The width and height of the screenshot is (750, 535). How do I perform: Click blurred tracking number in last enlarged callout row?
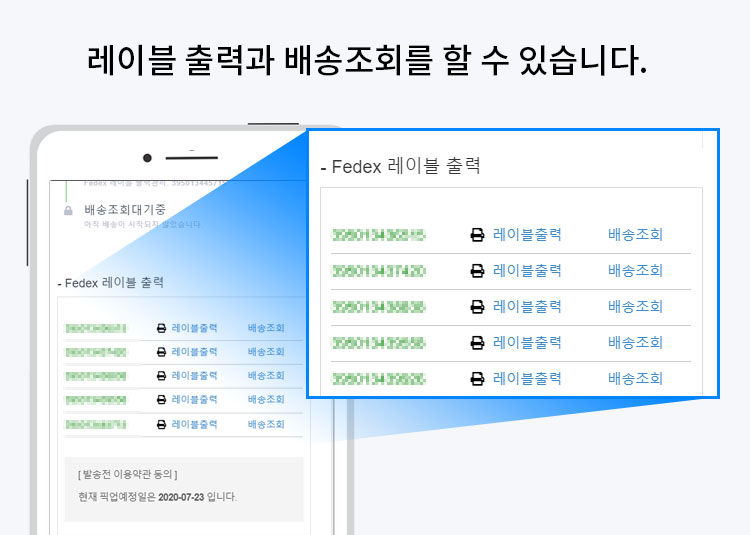pyautogui.click(x=378, y=380)
